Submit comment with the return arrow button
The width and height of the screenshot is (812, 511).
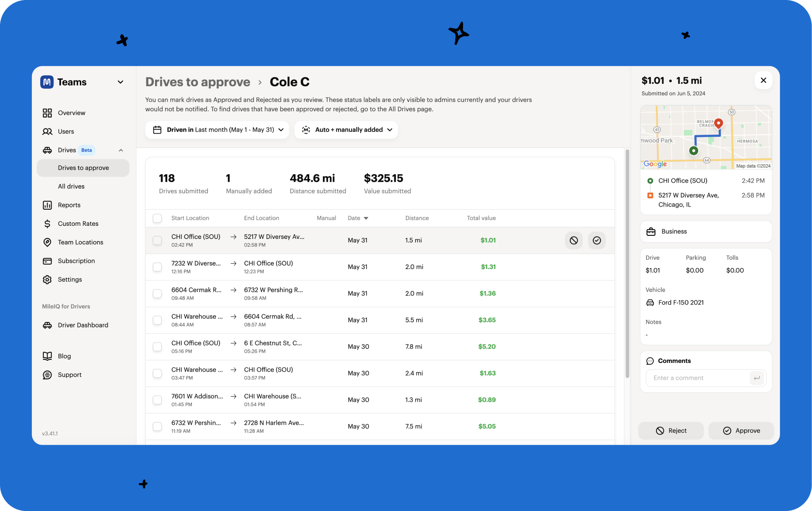click(x=757, y=378)
